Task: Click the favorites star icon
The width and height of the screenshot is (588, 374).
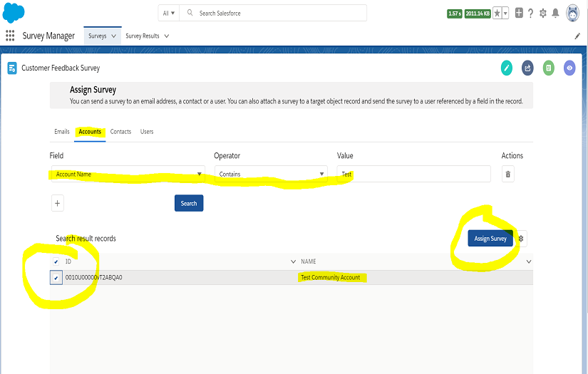Action: click(497, 14)
